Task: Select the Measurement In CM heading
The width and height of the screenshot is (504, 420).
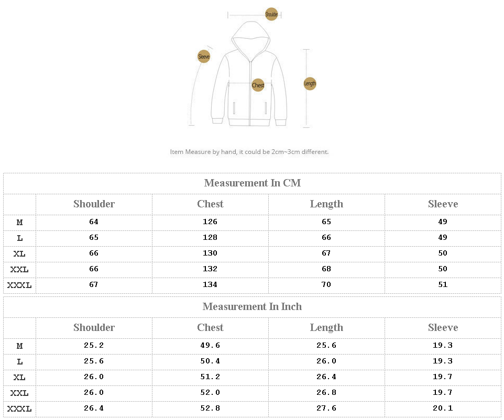Action: tap(253, 183)
